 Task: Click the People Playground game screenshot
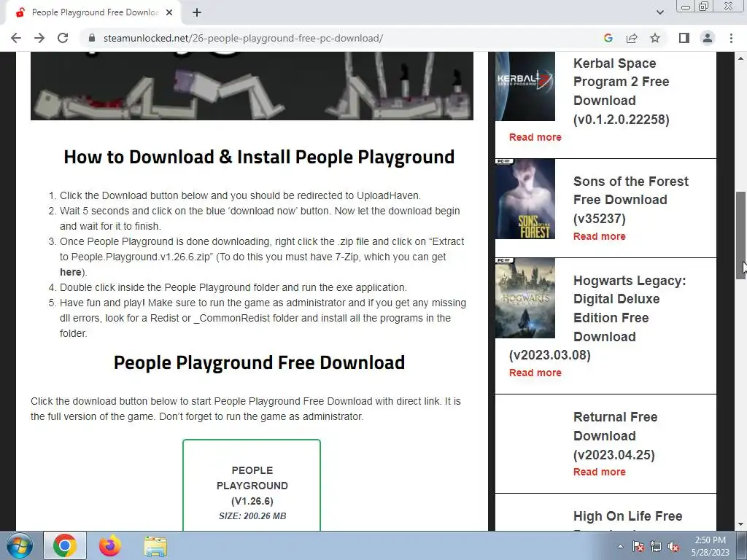252,86
